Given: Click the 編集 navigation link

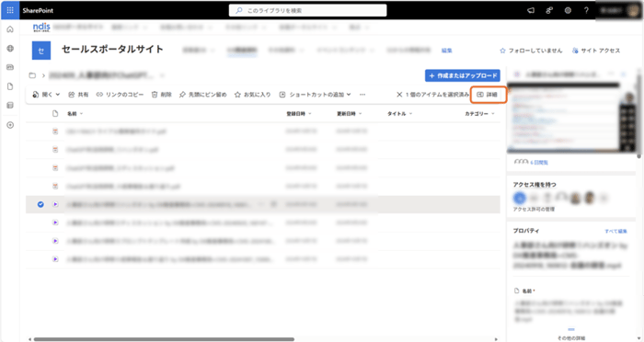Looking at the screenshot, I should point(446,51).
